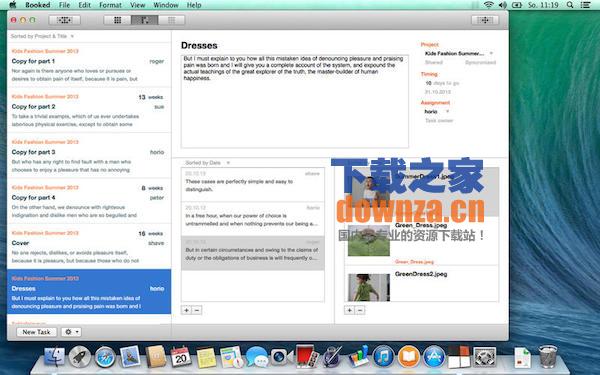
Task: Open Reminders icon in the dock
Action: 231,357
